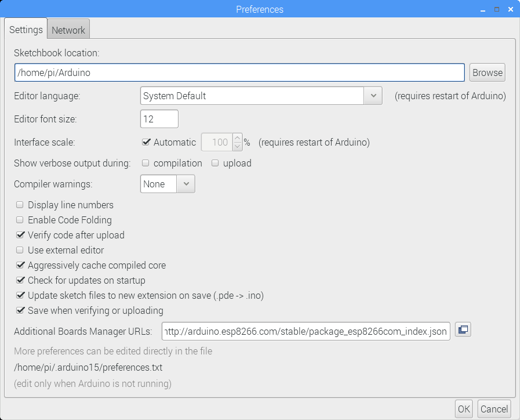Click '(edit only when Arduino is not running)' text
This screenshot has width=520, height=420.
pyautogui.click(x=93, y=384)
